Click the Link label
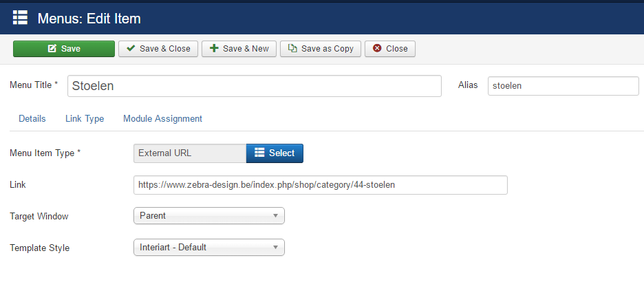 [x=18, y=184]
